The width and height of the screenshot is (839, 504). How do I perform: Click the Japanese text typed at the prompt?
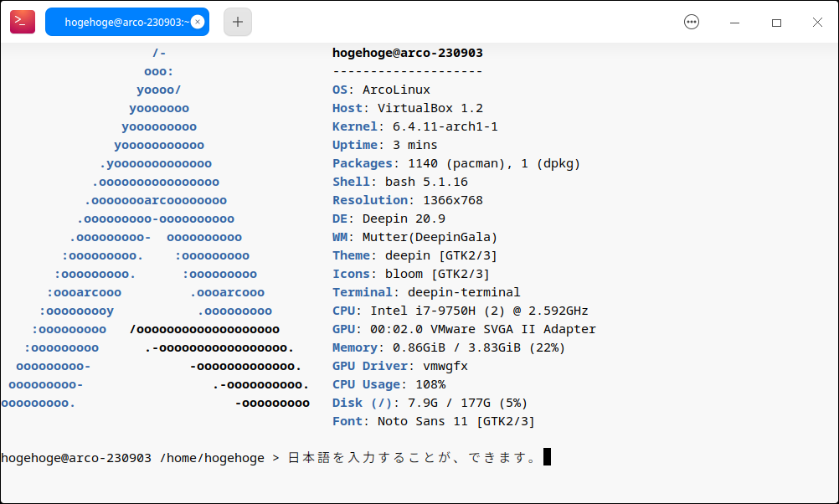(413, 457)
